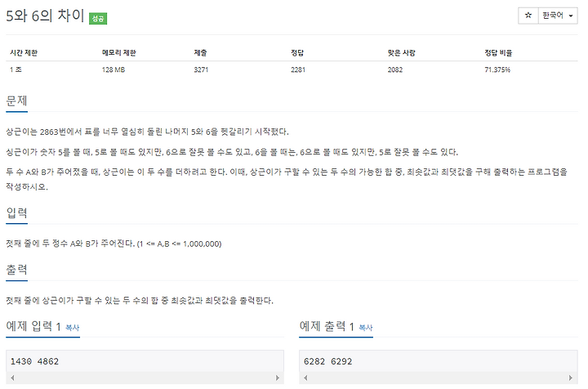Click left scroll arrow under example output
This screenshot has height=389, width=588.
tap(305, 378)
